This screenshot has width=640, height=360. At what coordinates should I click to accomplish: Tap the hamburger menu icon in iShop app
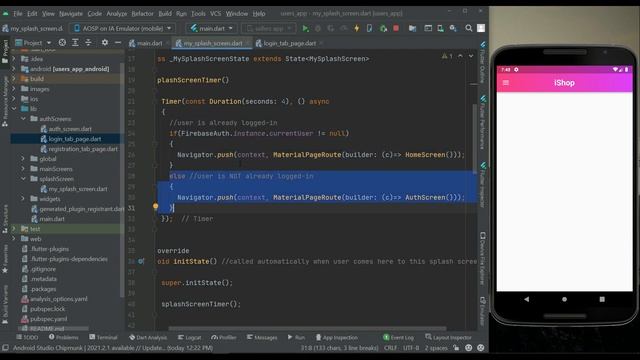tap(506, 83)
